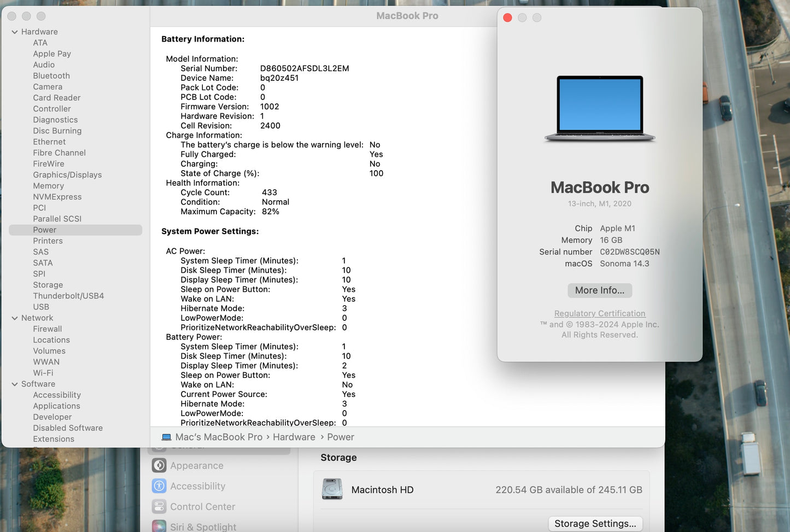The width and height of the screenshot is (790, 532).
Task: Select Fibre Channel in the sidebar
Action: coord(60,153)
